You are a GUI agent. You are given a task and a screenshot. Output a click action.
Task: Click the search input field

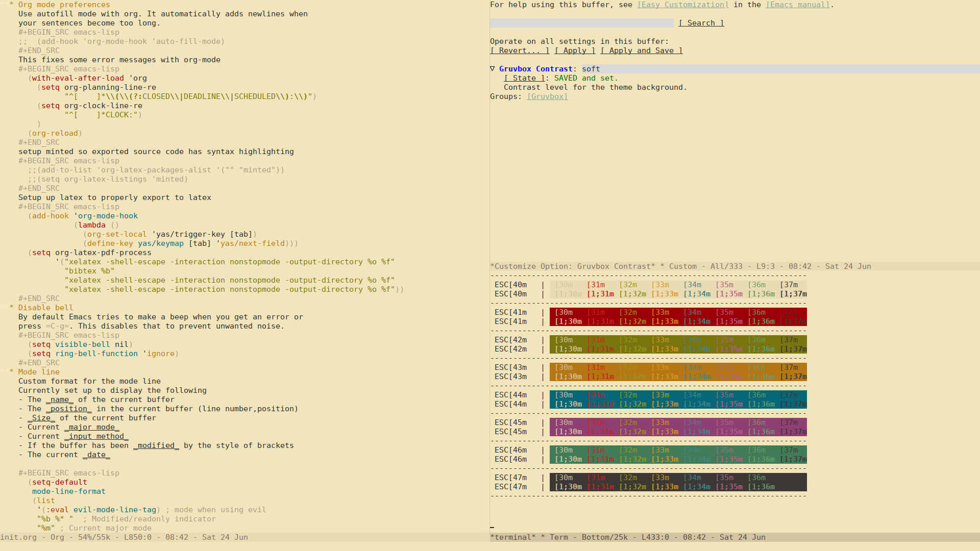pos(581,22)
